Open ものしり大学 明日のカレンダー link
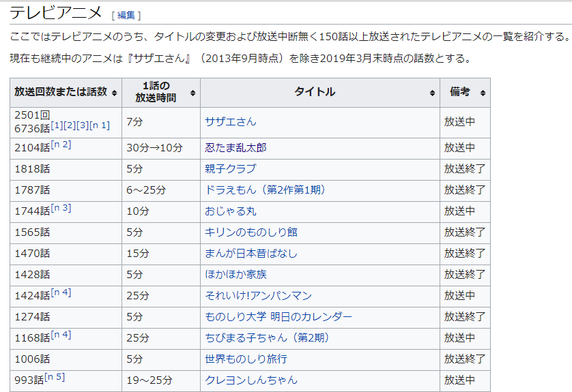This screenshot has height=392, width=572. pyautogui.click(x=278, y=316)
